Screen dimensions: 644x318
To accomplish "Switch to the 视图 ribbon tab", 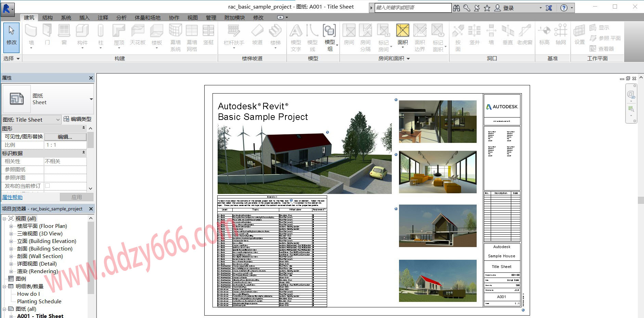I will coord(193,17).
